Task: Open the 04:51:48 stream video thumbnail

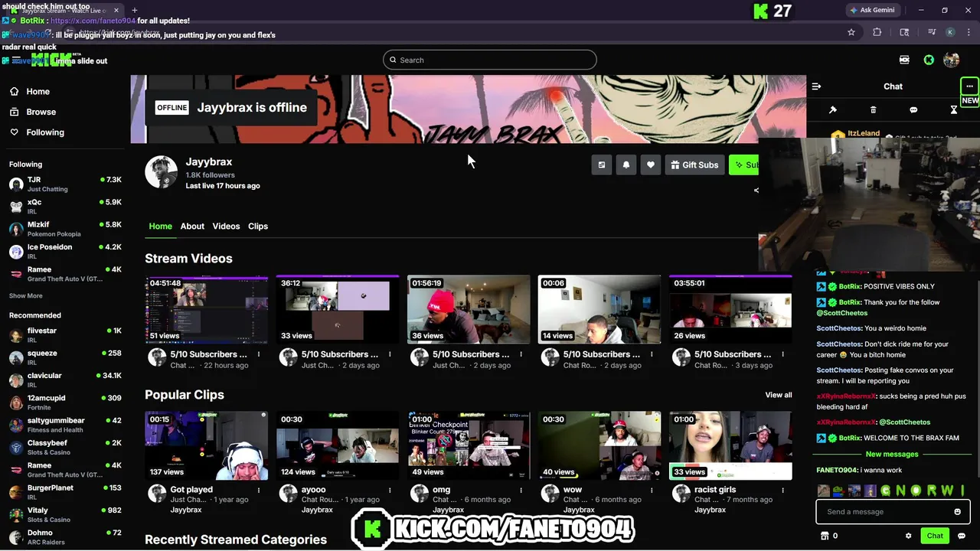Action: click(x=207, y=309)
